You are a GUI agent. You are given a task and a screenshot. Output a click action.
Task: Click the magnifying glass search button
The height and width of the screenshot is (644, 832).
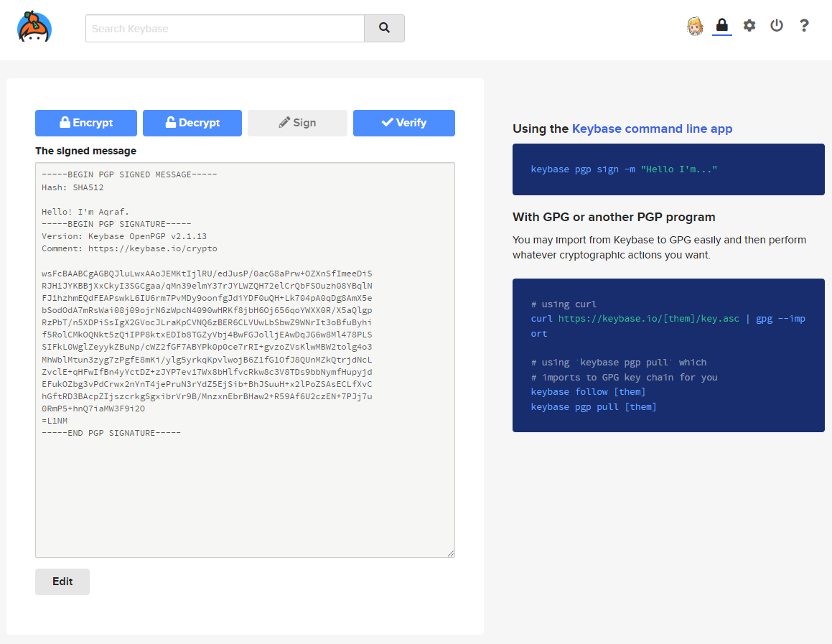tap(384, 28)
